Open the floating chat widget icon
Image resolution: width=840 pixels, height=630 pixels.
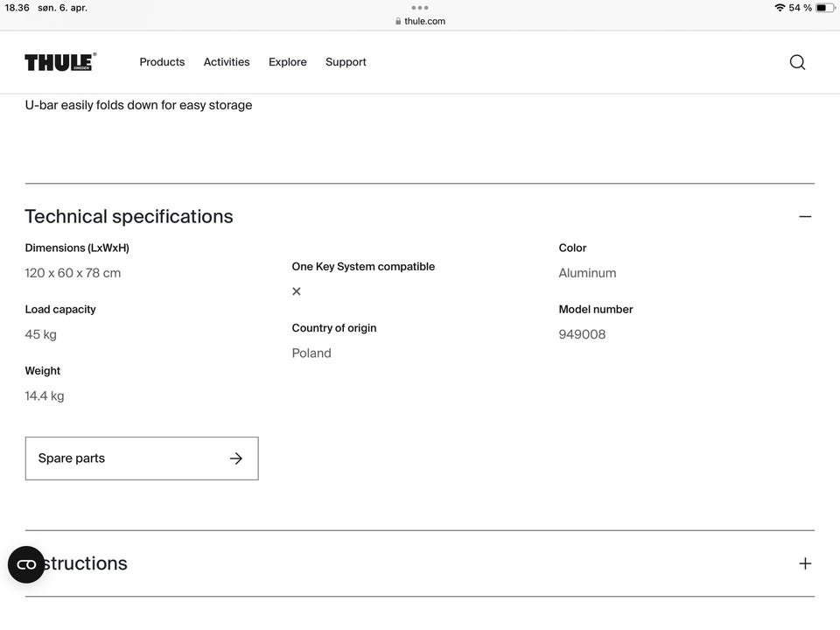click(x=26, y=564)
